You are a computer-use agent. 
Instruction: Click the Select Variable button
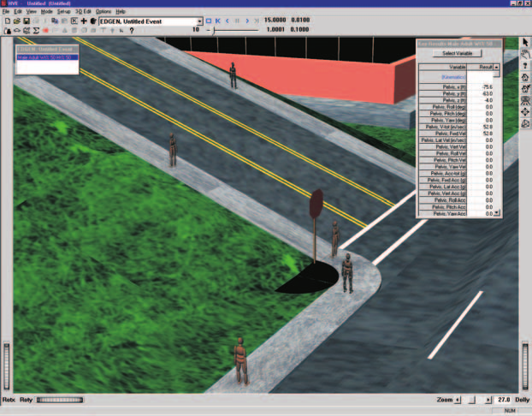pyautogui.click(x=457, y=53)
